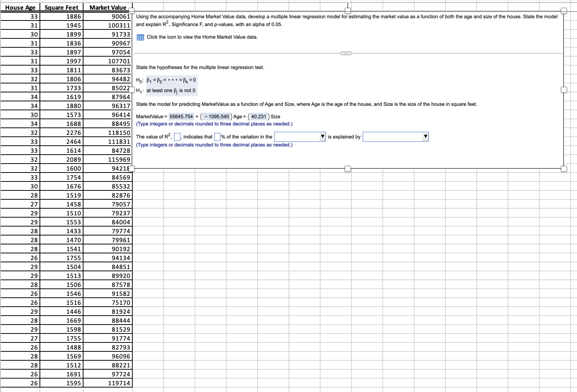Select the Square Feet column header
Image resolution: width=577 pixels, height=392 pixels.
click(62, 7)
